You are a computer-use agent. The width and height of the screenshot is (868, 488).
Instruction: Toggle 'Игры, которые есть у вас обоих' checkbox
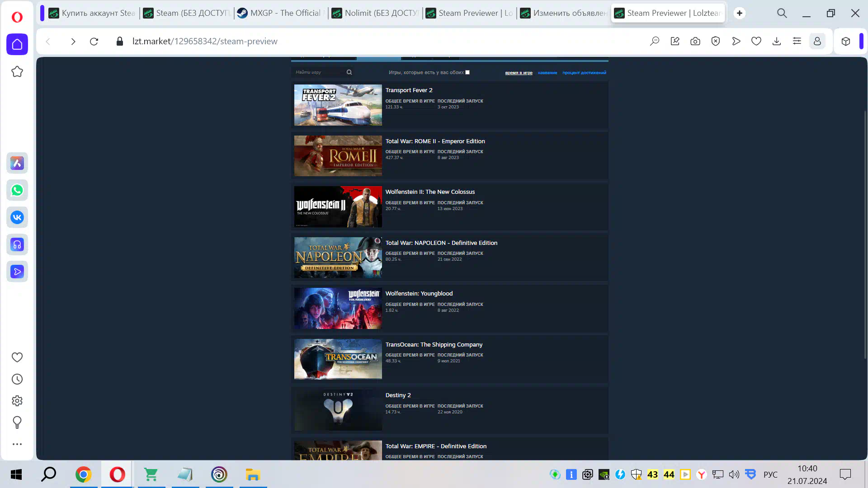pyautogui.click(x=467, y=72)
